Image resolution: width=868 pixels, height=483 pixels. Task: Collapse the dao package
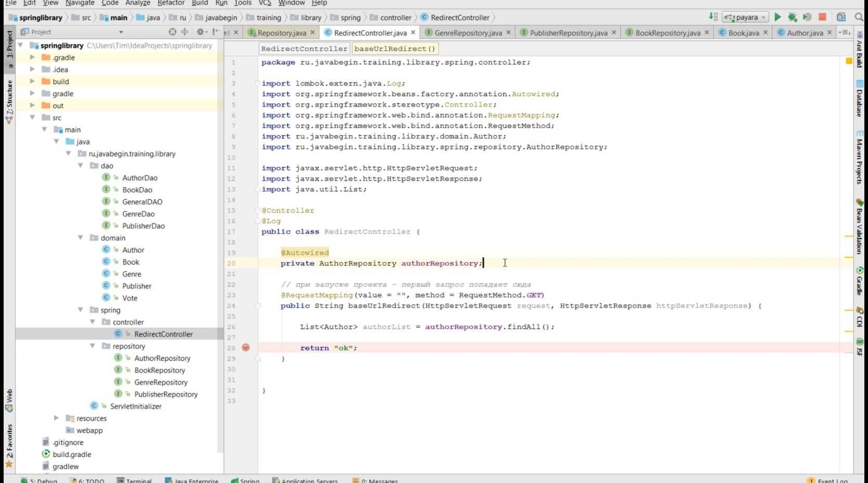coord(81,165)
